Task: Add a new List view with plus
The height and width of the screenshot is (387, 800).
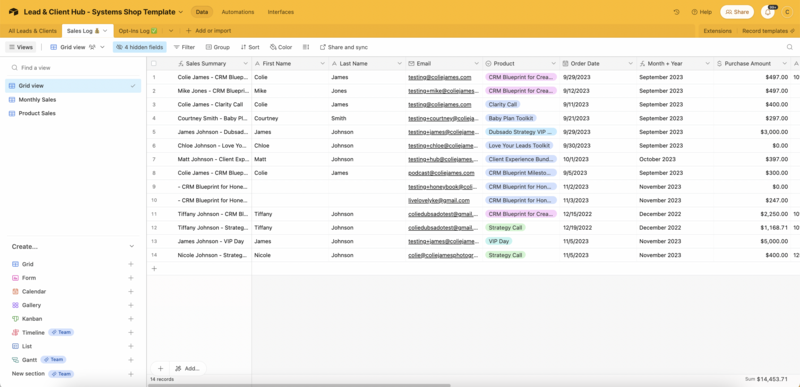Action: click(x=131, y=346)
